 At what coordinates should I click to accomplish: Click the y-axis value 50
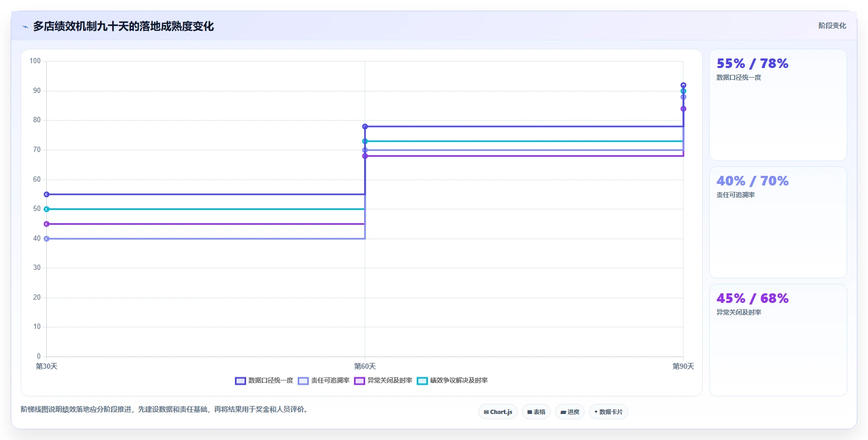point(37,209)
